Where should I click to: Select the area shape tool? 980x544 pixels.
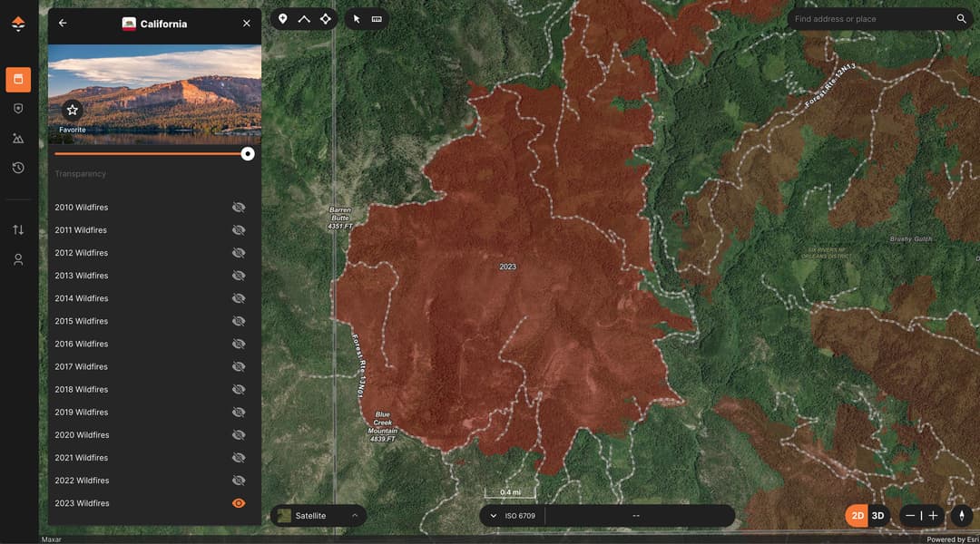pyautogui.click(x=326, y=19)
